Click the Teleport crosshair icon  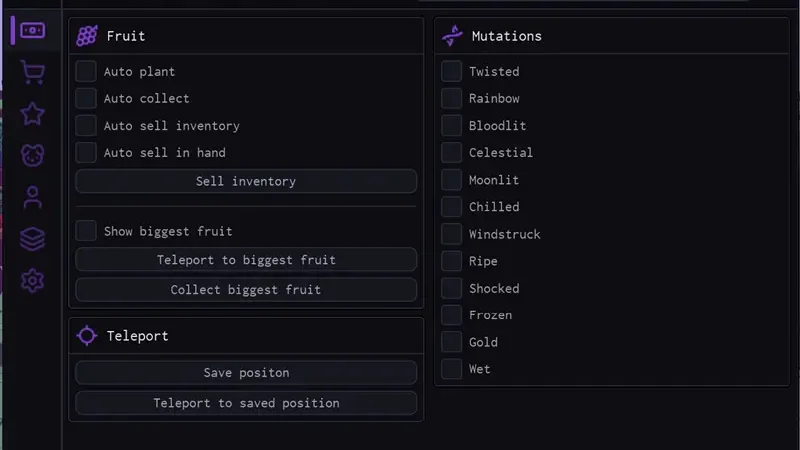coord(87,336)
